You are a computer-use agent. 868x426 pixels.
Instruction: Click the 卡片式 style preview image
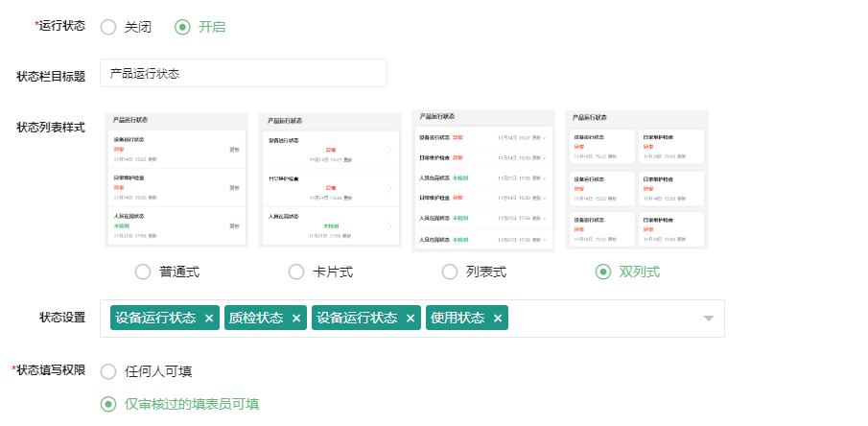(x=330, y=180)
